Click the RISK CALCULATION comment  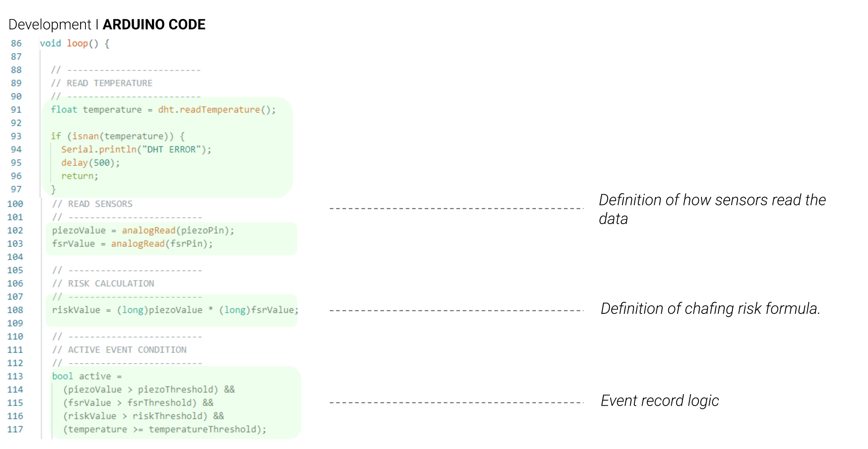click(103, 284)
